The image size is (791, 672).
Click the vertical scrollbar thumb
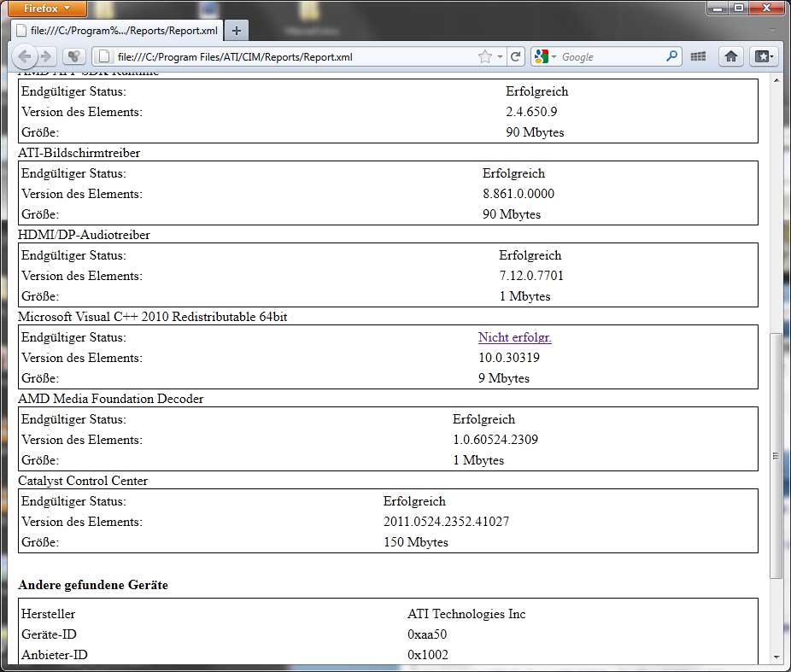pyautogui.click(x=776, y=456)
